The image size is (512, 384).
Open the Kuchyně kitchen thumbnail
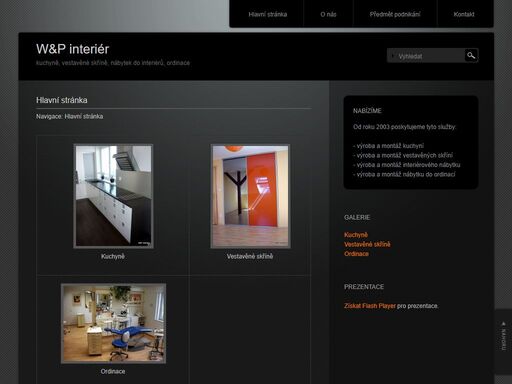113,196
